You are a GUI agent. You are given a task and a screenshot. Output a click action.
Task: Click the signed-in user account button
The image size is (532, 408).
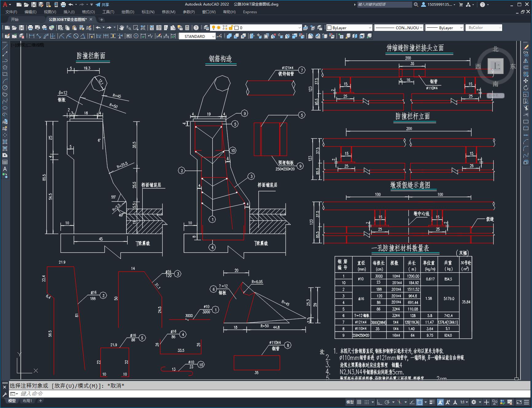pyautogui.click(x=438, y=5)
